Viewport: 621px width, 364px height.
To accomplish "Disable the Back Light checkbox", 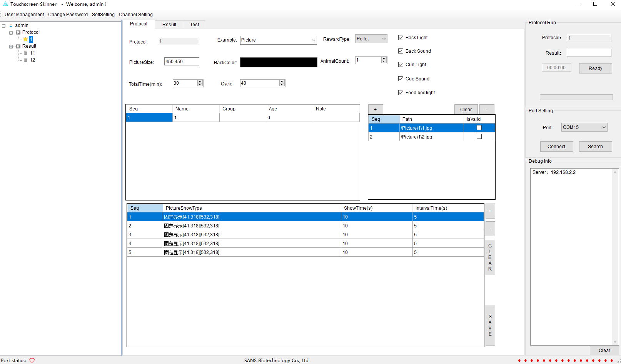I will point(401,38).
